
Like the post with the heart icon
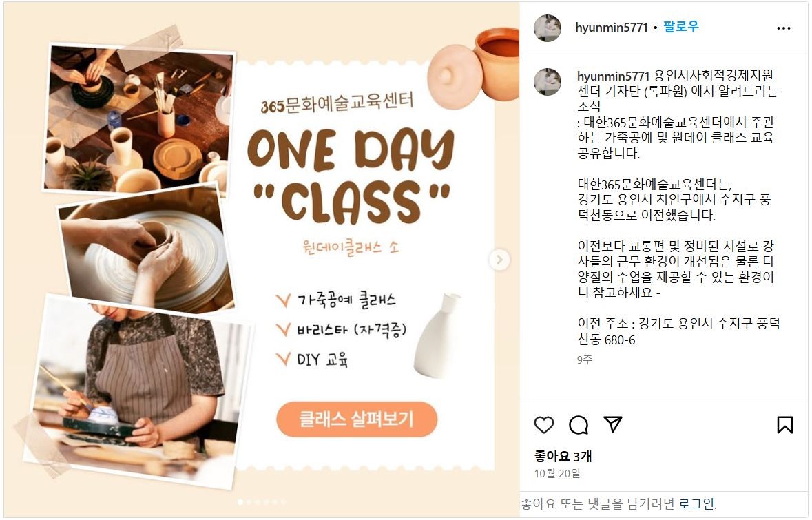point(544,425)
